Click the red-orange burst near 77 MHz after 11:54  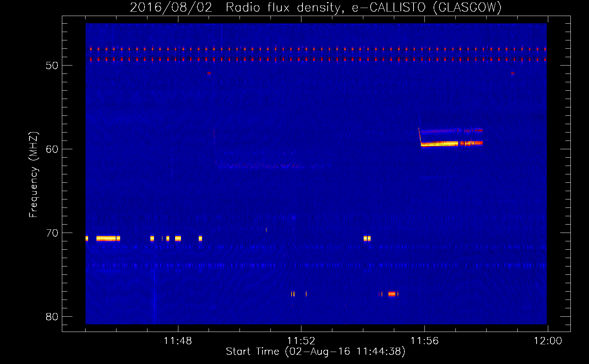point(392,294)
